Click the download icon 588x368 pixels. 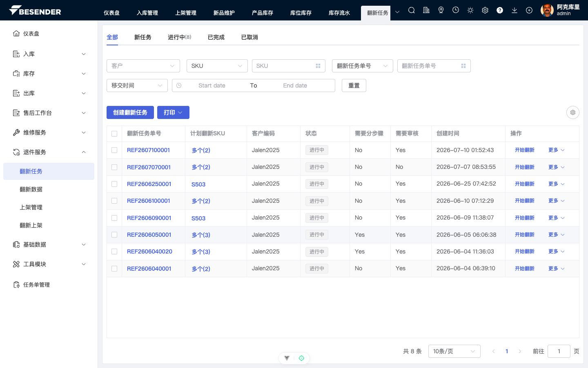[x=514, y=10]
